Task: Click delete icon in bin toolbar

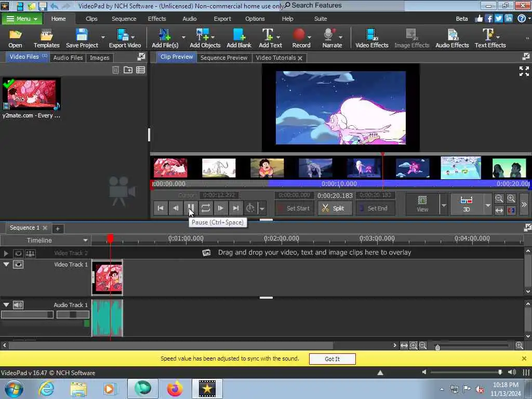Action: click(116, 70)
